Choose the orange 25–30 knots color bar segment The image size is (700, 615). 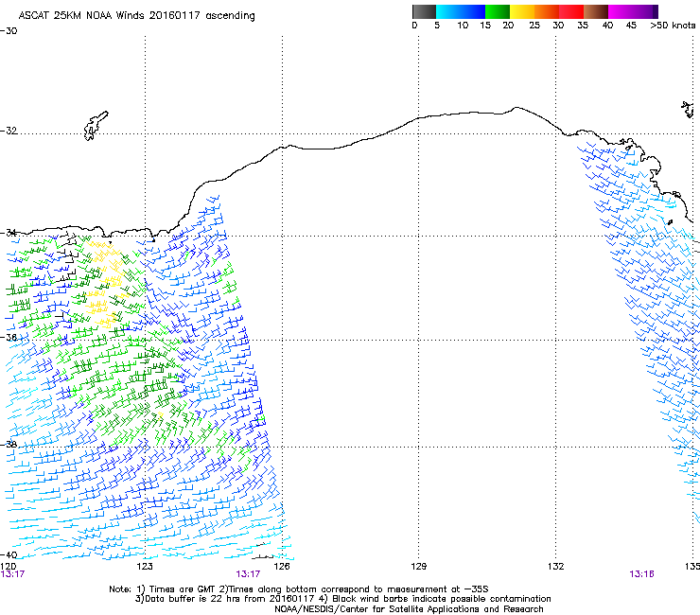tap(547, 11)
